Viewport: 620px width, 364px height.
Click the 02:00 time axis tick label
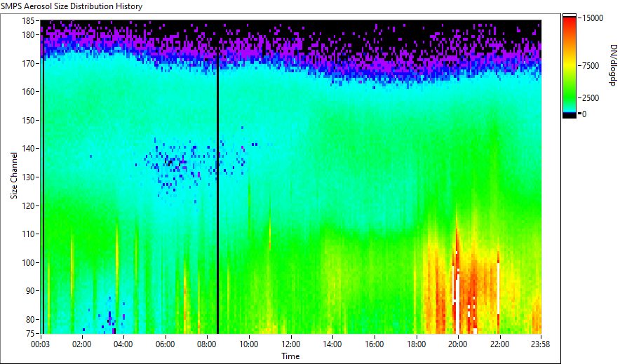tap(82, 344)
